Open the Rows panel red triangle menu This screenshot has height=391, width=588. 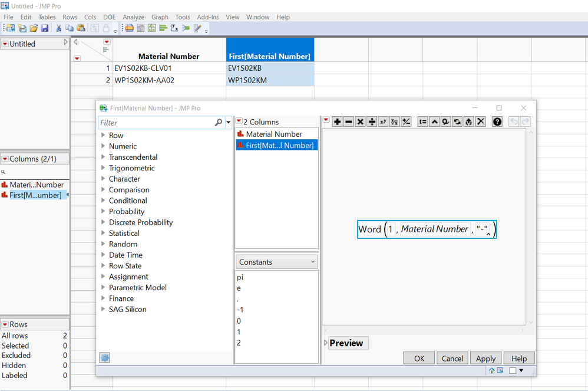5,324
